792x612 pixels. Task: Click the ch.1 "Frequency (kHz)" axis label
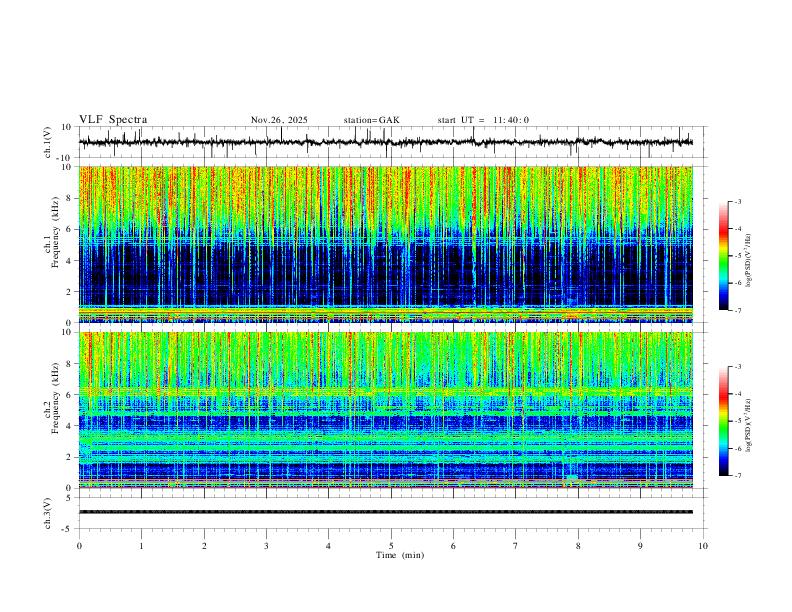coord(55,231)
